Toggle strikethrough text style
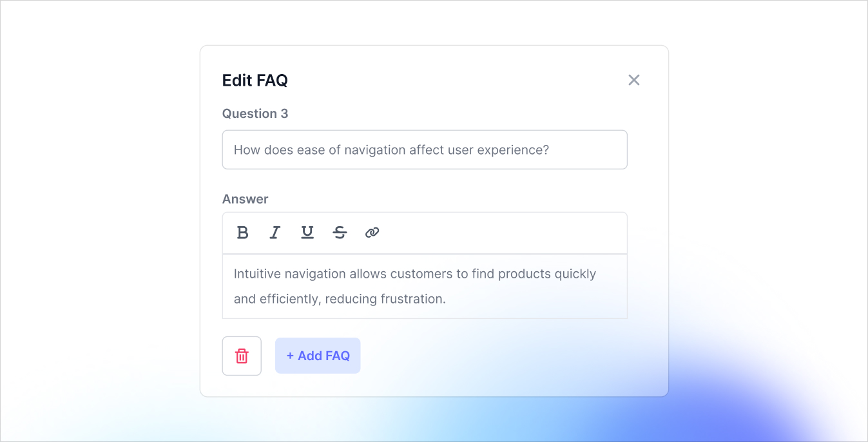Screen dimensions: 868x442 340,233
